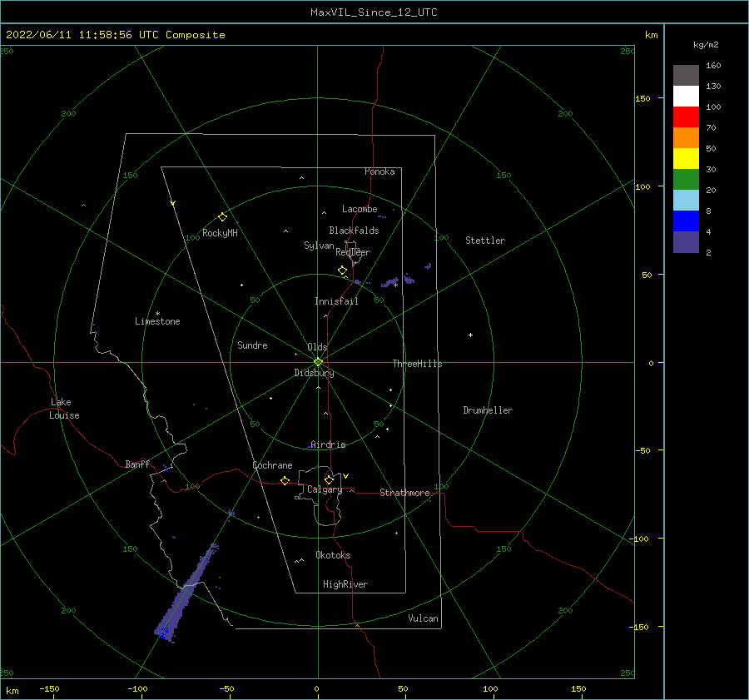
Task: Click the Calgary city label
Action: [x=325, y=489]
